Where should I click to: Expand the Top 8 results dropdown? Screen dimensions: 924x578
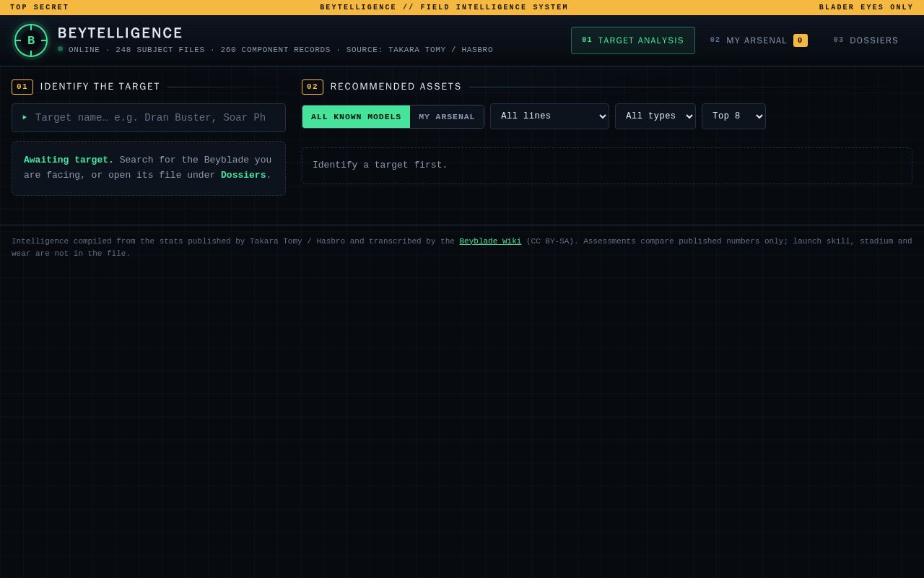(x=733, y=116)
